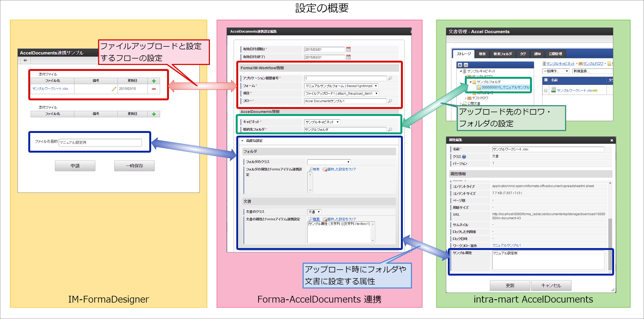This screenshot has width=644, height=319.
Task: Click the 更新 button in 属性編集 dialog
Action: 510,285
